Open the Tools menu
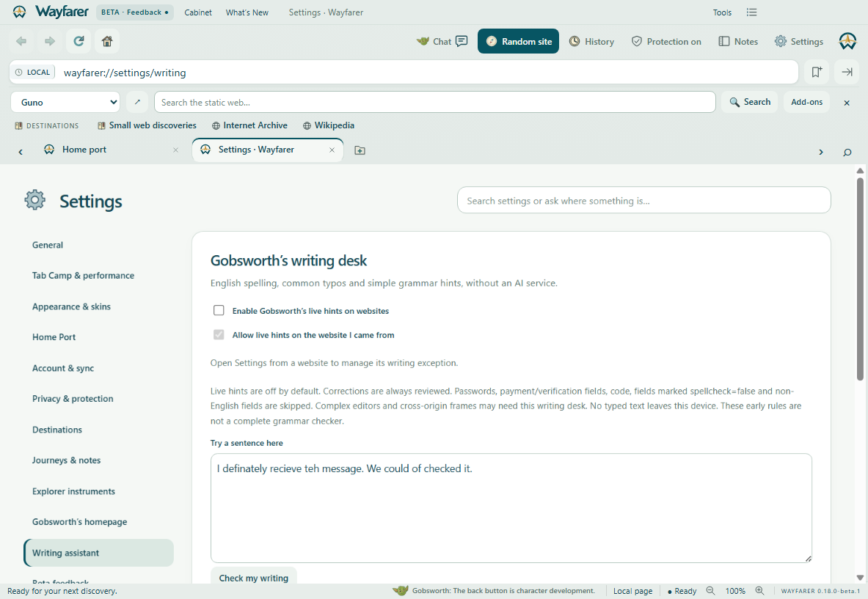 tap(722, 12)
